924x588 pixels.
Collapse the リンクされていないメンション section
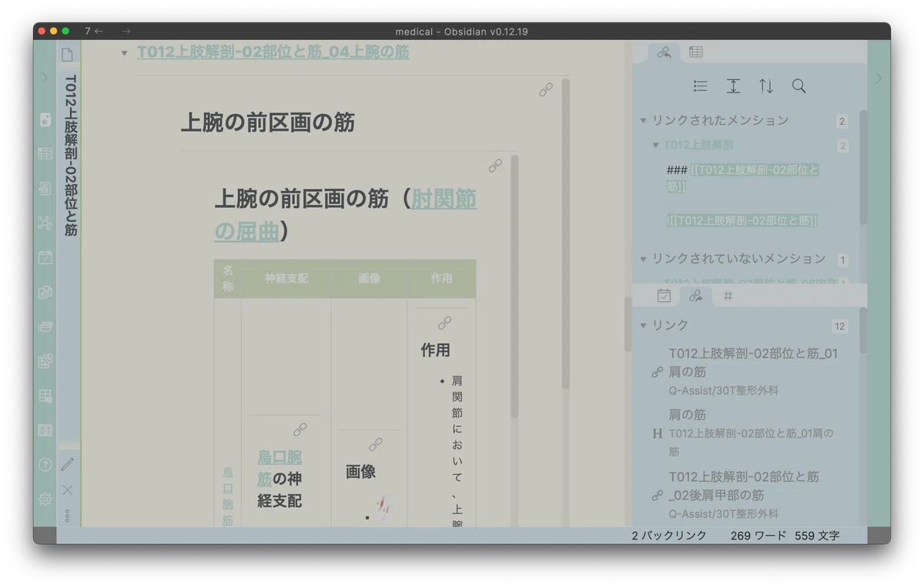(x=643, y=260)
